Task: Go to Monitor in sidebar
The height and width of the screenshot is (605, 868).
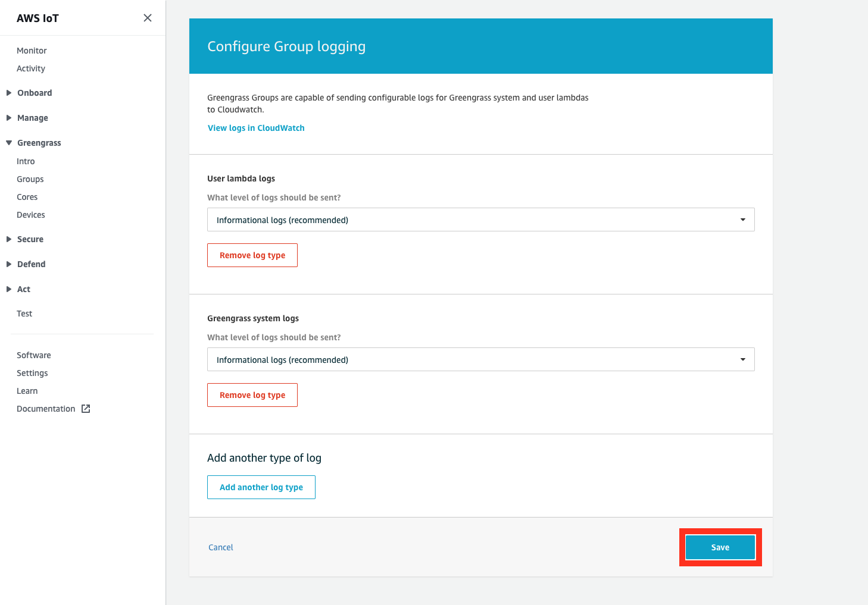Action: tap(32, 51)
